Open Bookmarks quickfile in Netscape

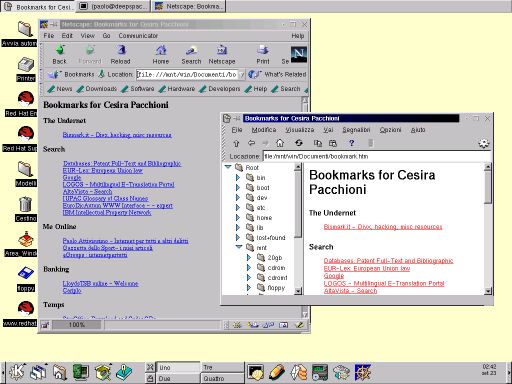71,74
